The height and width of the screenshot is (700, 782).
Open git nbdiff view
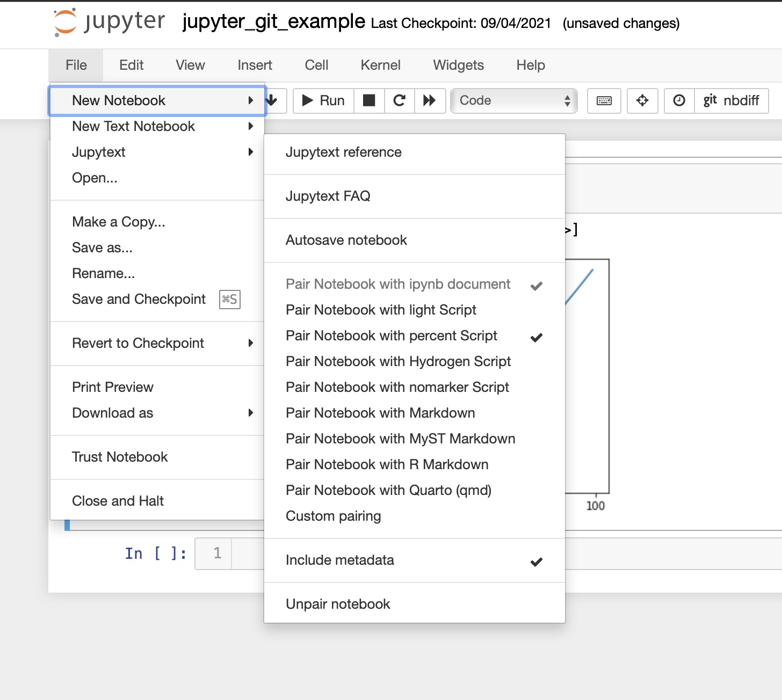tap(732, 100)
